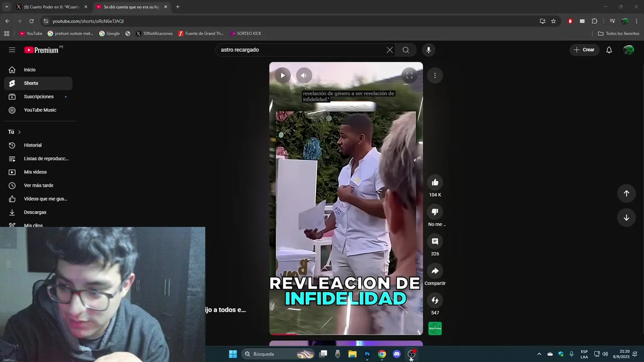Open YouTube account avatar menu
Viewport: 644px width, 362px height.
[628, 50]
